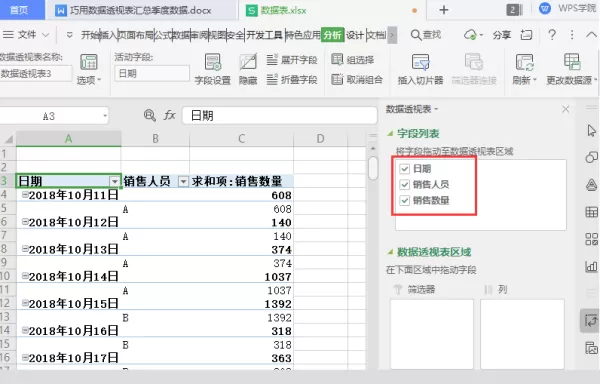Viewport: 600px width, 384px height.
Task: Collapse the 2018年10月16日 row group
Action: click(x=25, y=330)
